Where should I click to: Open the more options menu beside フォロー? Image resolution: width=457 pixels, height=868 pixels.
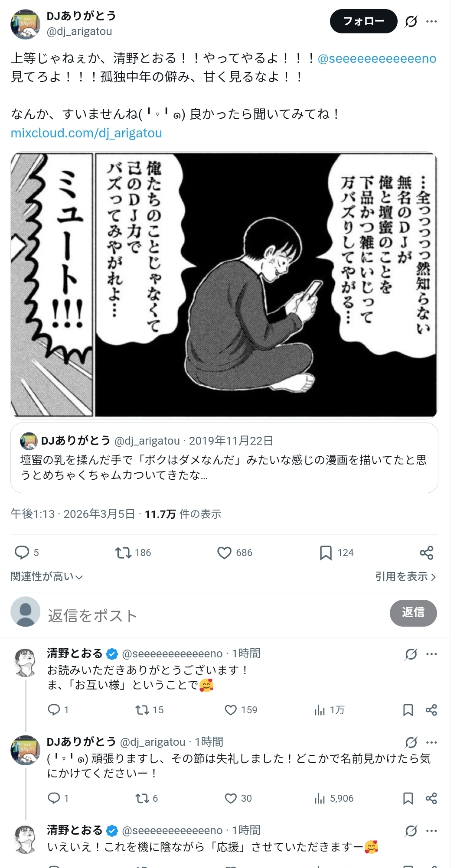tap(431, 21)
